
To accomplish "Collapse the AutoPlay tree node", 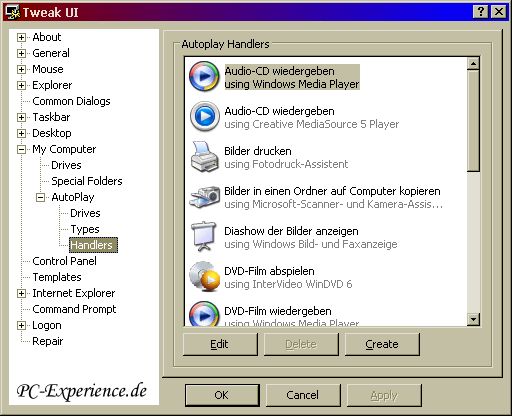I will pos(40,197).
